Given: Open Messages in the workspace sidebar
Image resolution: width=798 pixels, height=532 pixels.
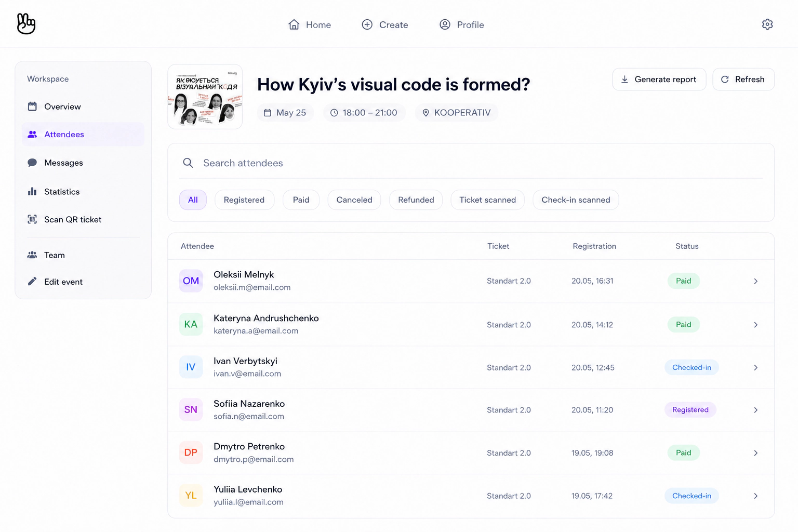Looking at the screenshot, I should click(x=83, y=163).
